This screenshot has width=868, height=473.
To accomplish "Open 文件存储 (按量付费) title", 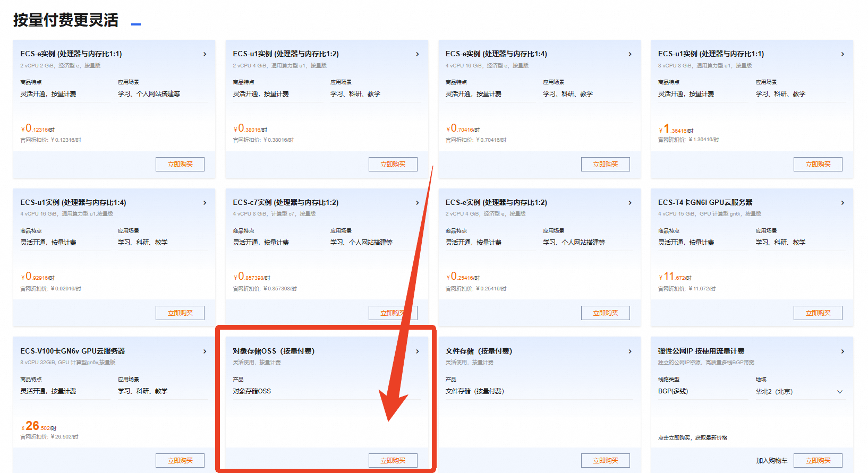I will (x=479, y=351).
